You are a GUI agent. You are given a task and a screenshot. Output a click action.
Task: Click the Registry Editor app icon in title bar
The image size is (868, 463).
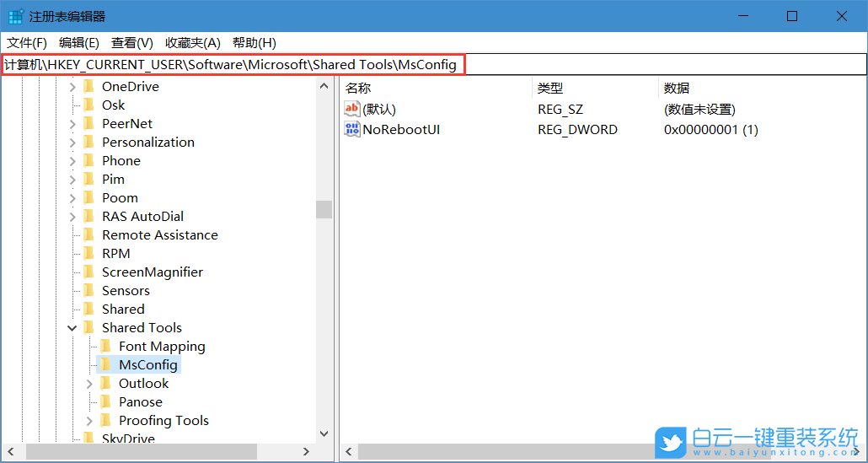15,16
